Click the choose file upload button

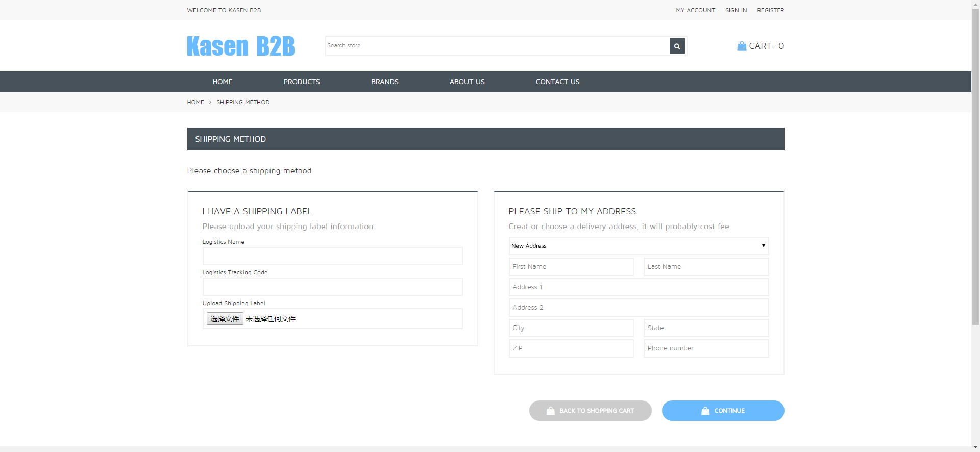(x=225, y=319)
